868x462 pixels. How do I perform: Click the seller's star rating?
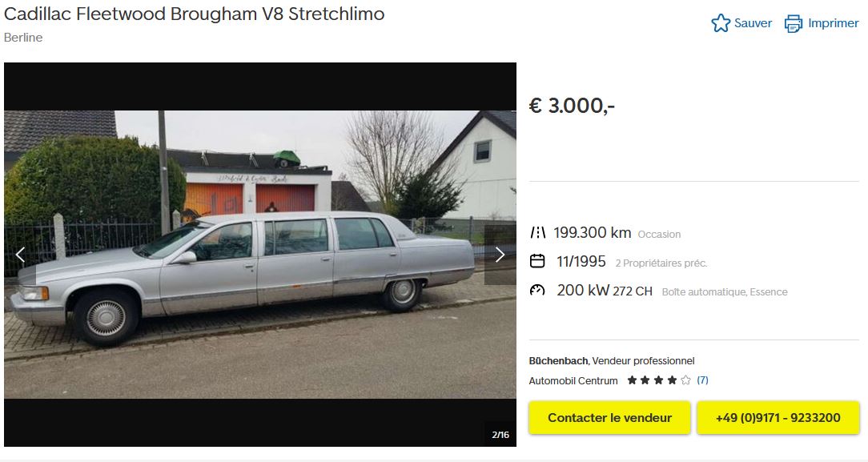tap(659, 380)
